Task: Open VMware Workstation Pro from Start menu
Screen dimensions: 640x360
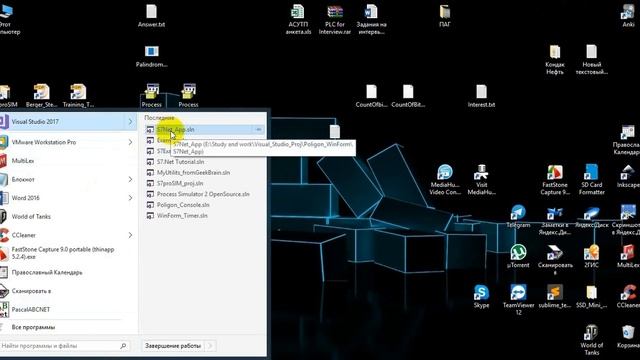Action: 62,142
